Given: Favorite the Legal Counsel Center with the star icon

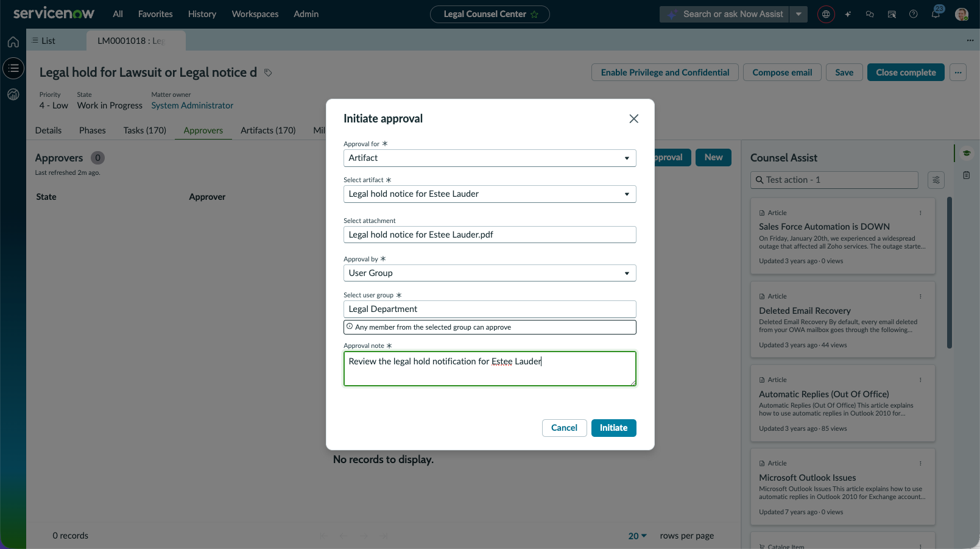Looking at the screenshot, I should click(x=535, y=14).
